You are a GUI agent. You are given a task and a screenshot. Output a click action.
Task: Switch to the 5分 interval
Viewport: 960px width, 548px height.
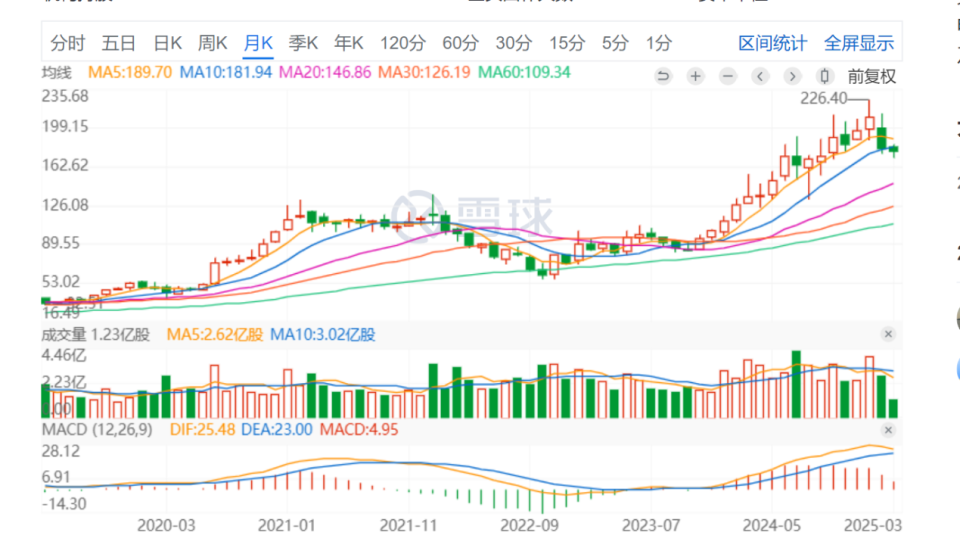615,43
